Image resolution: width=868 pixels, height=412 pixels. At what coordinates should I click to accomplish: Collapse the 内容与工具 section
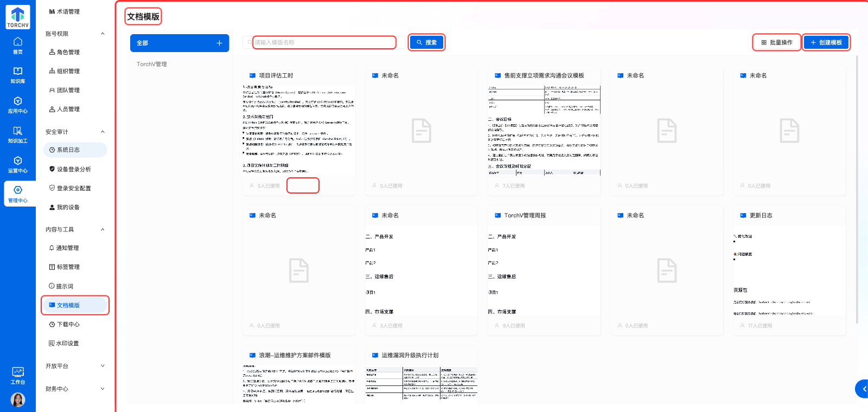coord(103,229)
